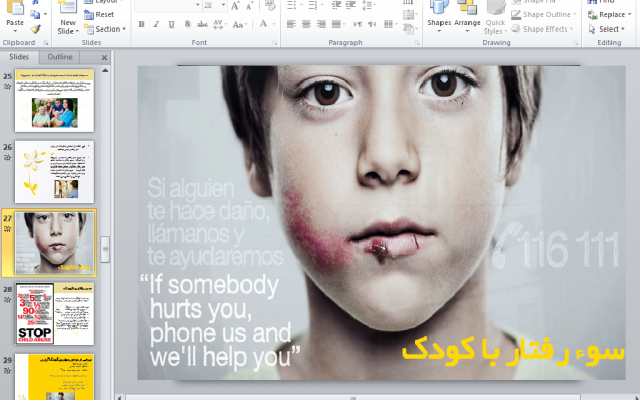
Task: Click the Copy icon in Clipboard
Action: coord(36,15)
